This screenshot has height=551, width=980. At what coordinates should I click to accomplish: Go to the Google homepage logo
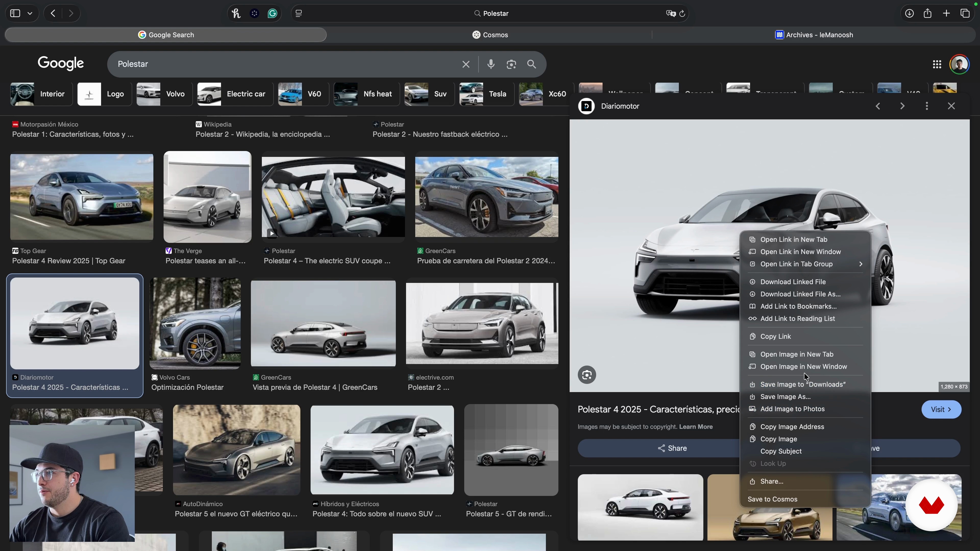61,64
